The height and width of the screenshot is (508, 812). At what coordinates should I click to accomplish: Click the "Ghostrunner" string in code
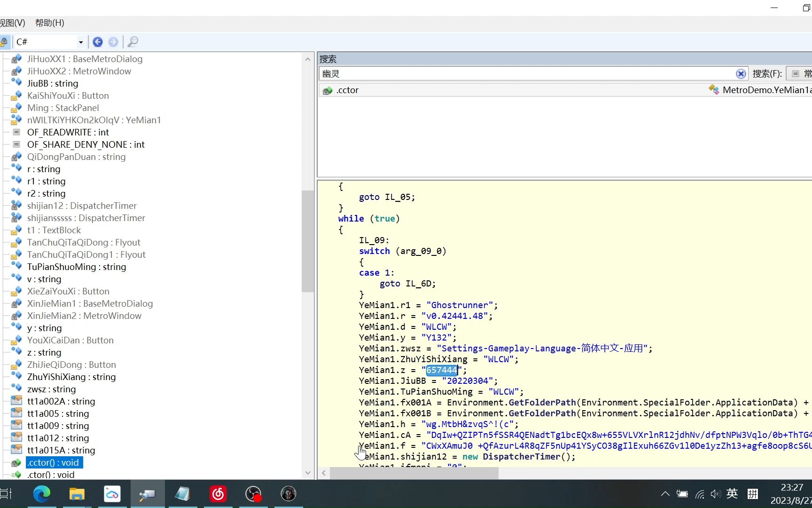pos(460,305)
